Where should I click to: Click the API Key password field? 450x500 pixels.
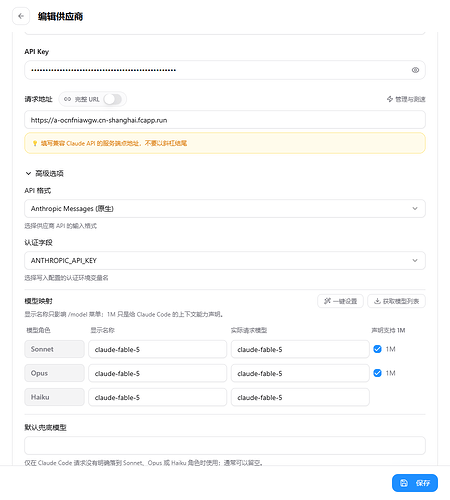pyautogui.click(x=225, y=70)
